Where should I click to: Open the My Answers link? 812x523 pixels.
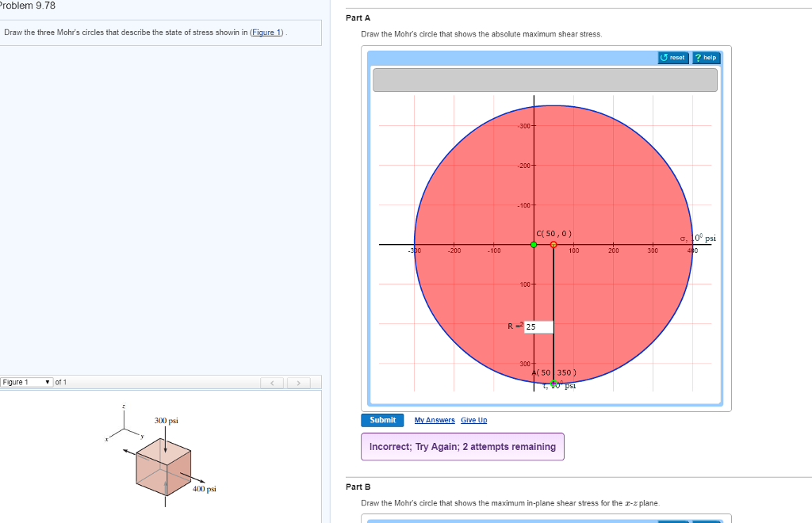click(435, 420)
